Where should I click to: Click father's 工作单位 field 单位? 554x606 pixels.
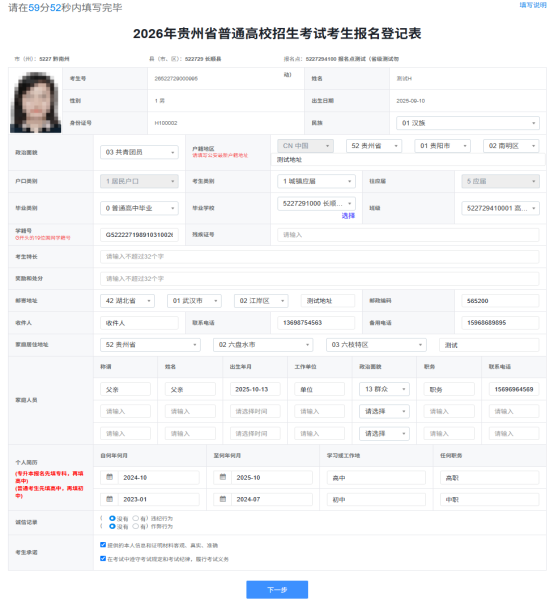point(319,389)
